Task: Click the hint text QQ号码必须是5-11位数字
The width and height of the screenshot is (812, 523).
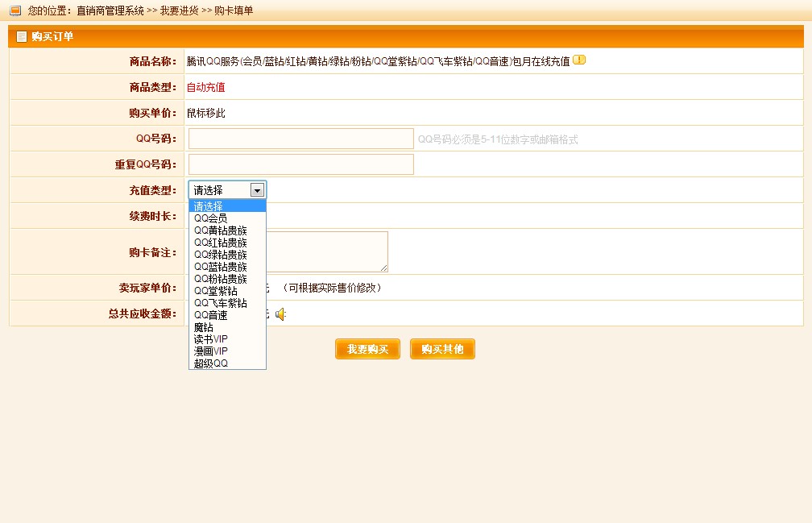Action: [498, 139]
